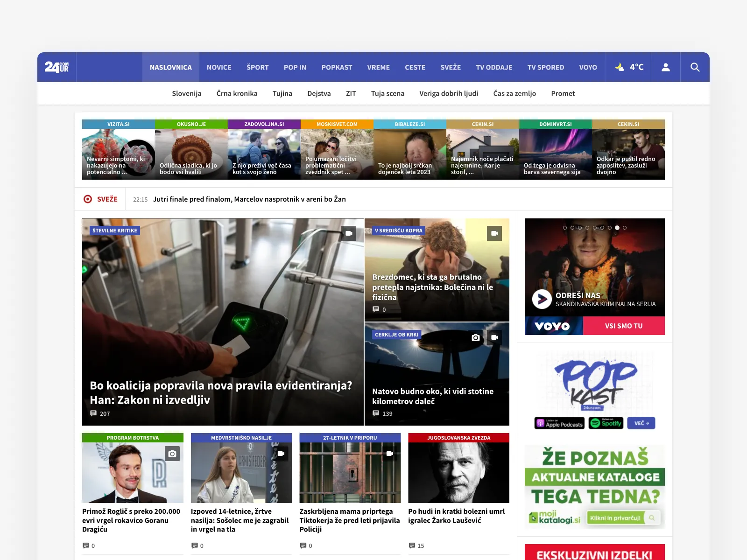
Task: Select the highlighted carousel dot on VOYO banner
Action: [x=617, y=228]
